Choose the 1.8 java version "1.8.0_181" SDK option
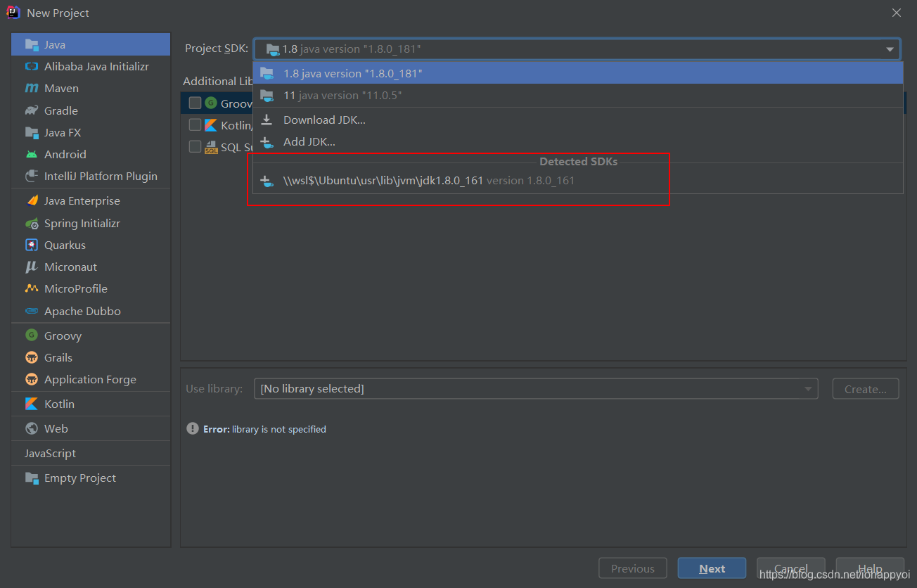The image size is (917, 588). pos(578,73)
